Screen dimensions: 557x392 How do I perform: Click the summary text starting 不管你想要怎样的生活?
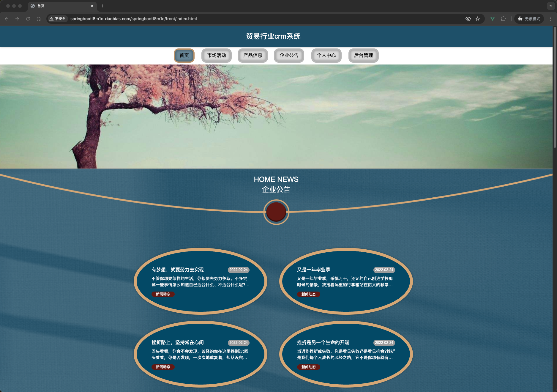coord(201,282)
